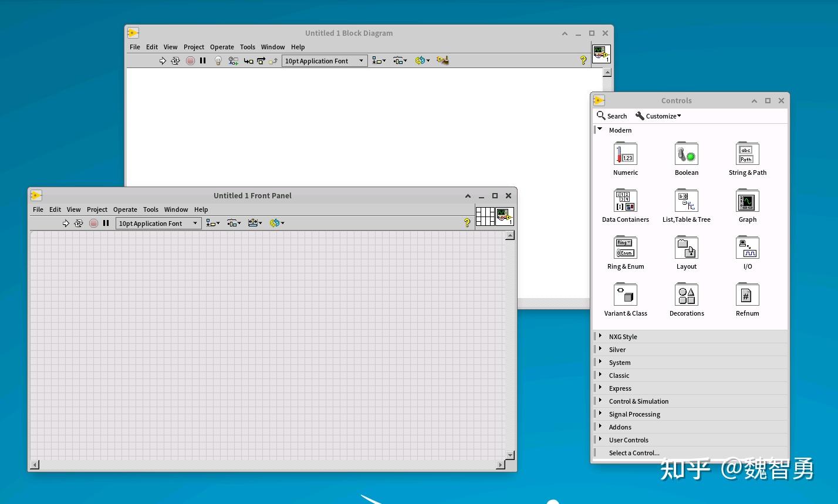Expand the Silver controls category
The height and width of the screenshot is (504, 838).
(617, 349)
